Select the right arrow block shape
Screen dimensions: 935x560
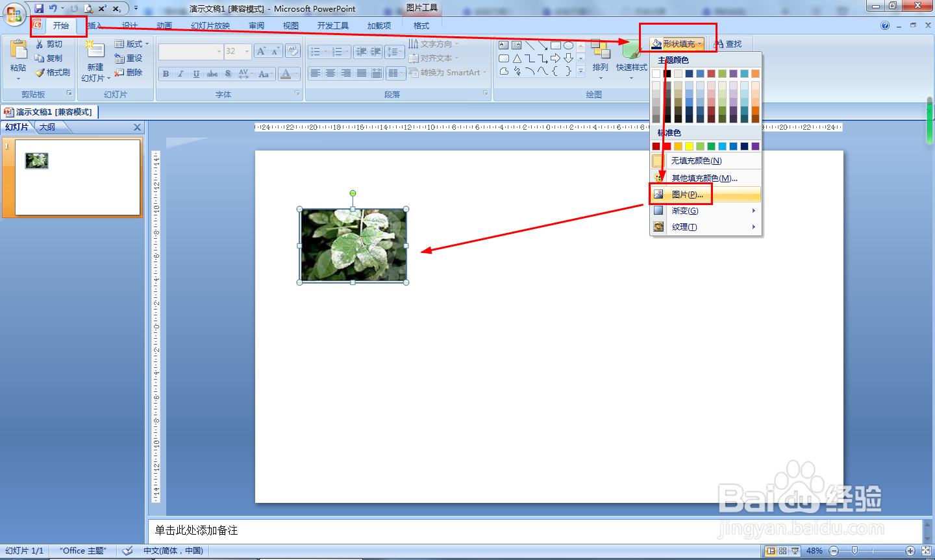pyautogui.click(x=556, y=58)
